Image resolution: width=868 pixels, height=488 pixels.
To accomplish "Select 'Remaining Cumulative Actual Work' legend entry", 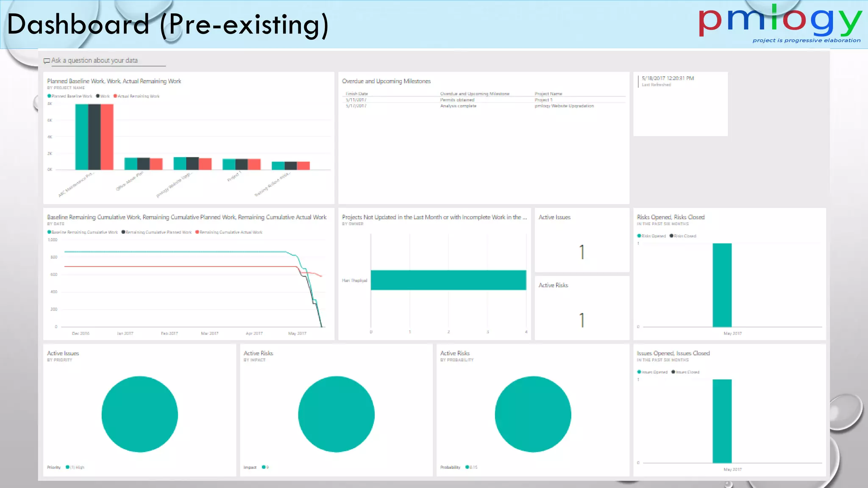I will coord(229,232).
